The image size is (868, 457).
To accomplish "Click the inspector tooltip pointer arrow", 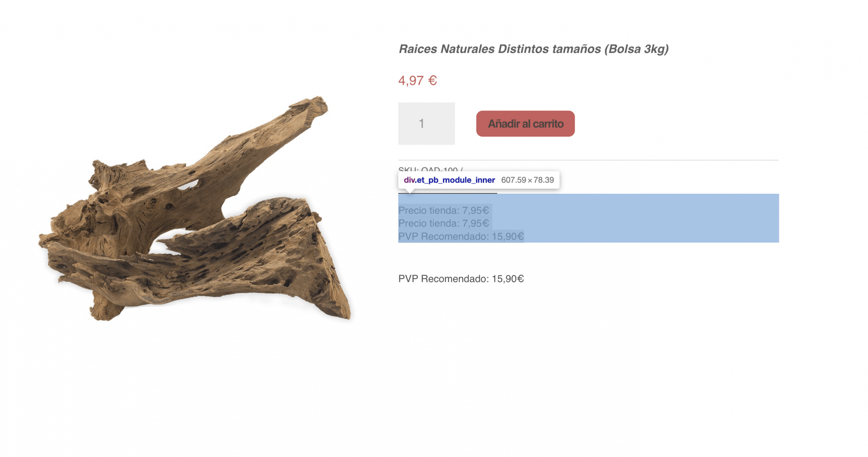I will [x=409, y=191].
